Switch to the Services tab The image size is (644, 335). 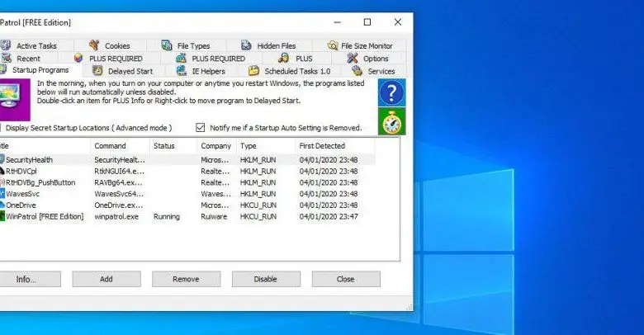click(374, 71)
